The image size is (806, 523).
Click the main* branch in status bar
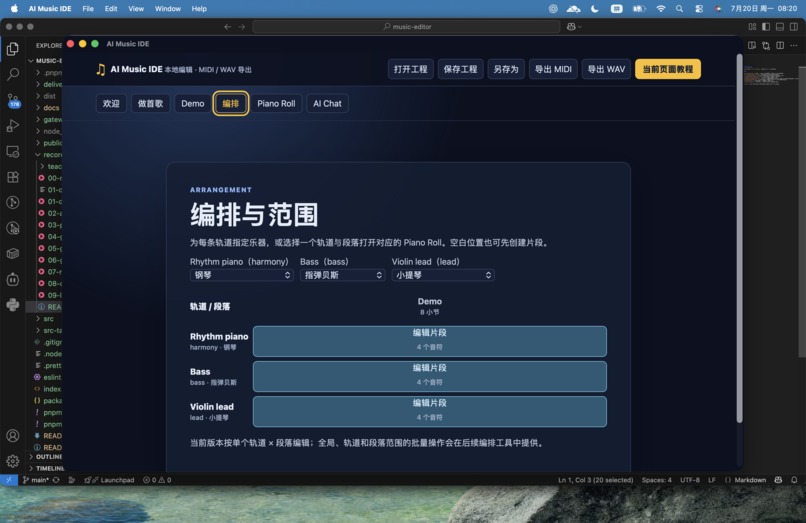(35, 480)
